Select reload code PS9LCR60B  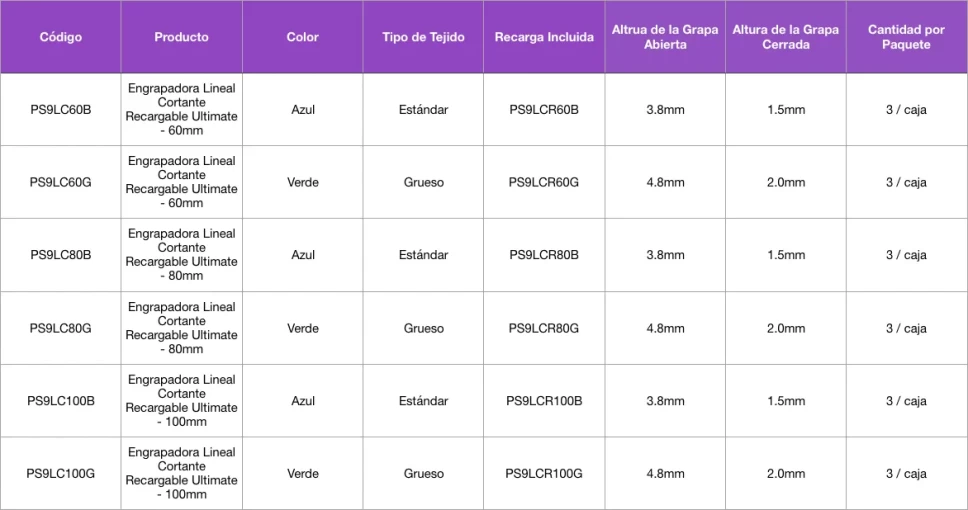544,109
